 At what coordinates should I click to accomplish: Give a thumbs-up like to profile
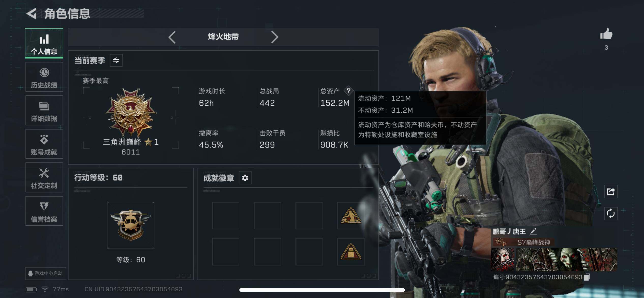click(x=606, y=34)
